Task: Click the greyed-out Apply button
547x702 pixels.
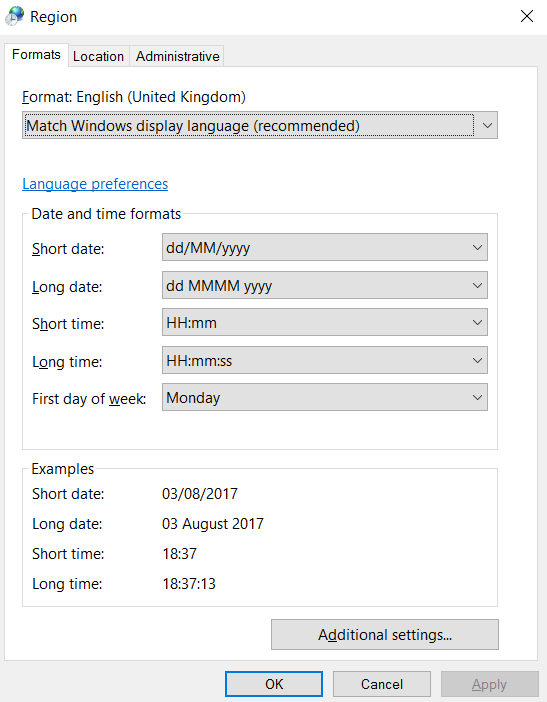Action: 490,684
